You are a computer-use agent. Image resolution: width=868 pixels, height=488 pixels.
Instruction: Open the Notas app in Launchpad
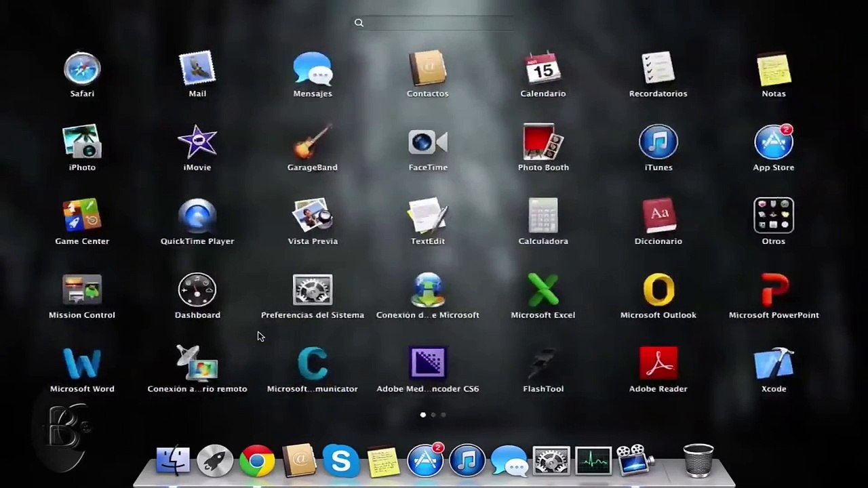[774, 69]
